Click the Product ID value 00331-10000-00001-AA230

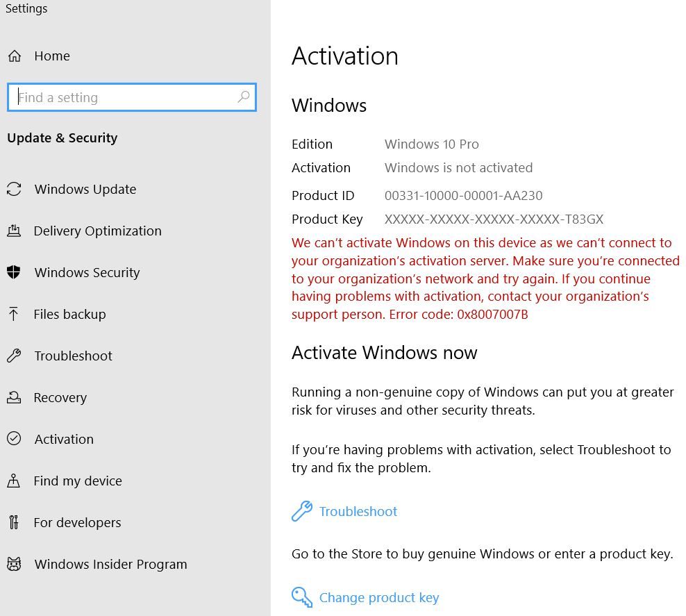click(x=463, y=195)
